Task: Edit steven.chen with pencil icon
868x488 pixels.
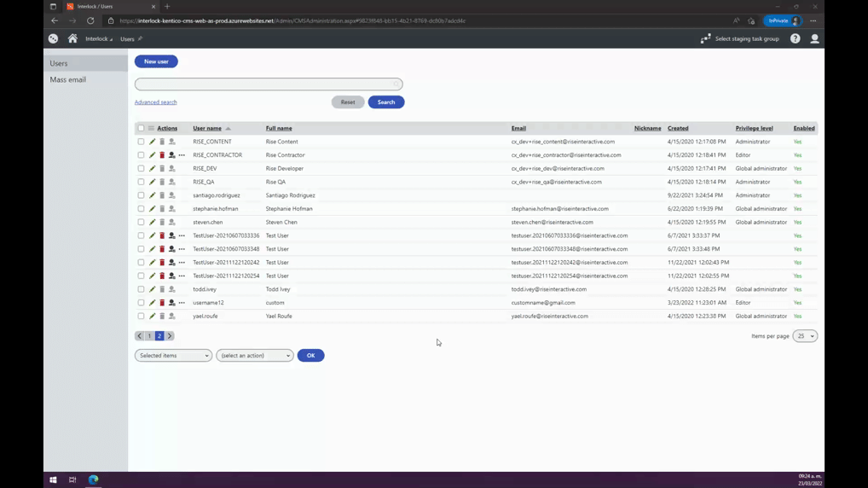Action: click(x=153, y=222)
